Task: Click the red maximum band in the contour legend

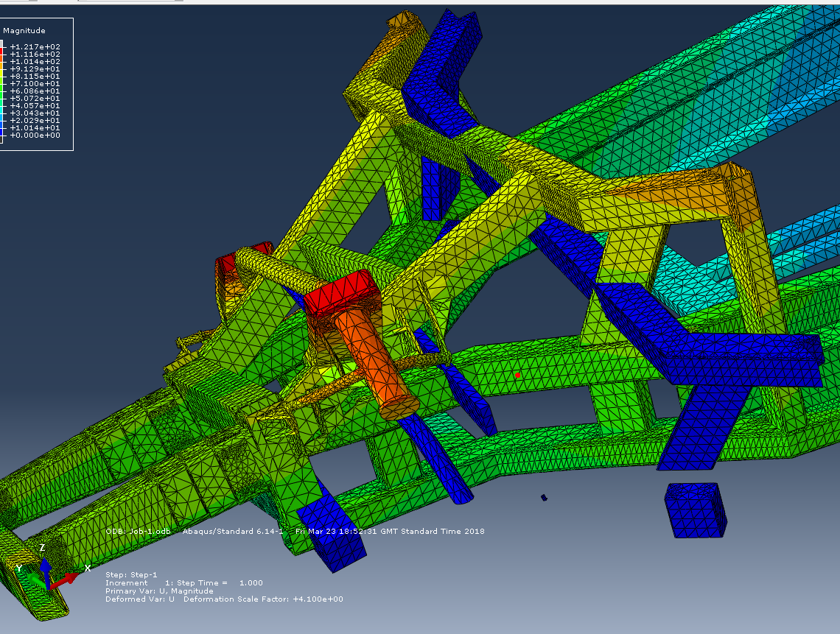Action: (x=4, y=49)
